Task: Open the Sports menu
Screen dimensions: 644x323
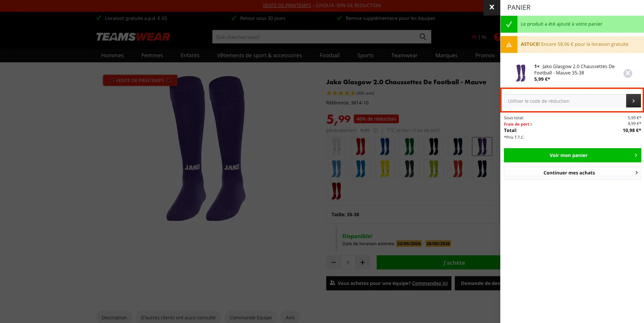Action: click(365, 55)
